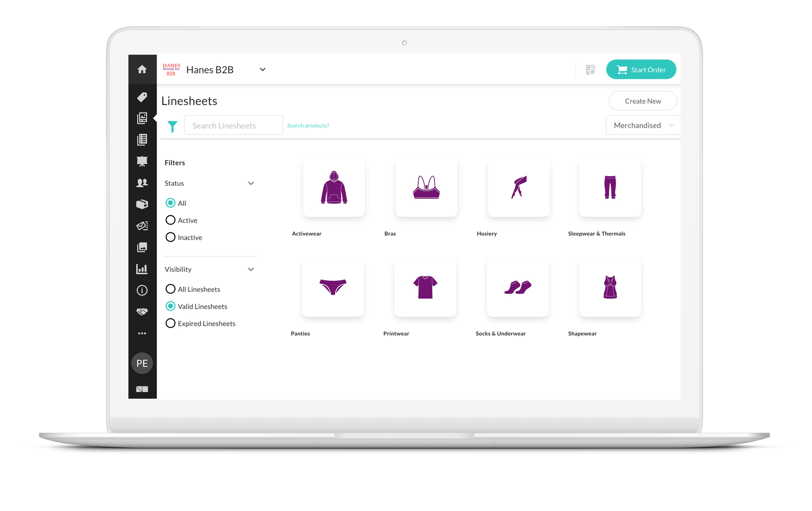Click the home icon in the sidebar
This screenshot has width=812, height=511.
pyautogui.click(x=142, y=69)
